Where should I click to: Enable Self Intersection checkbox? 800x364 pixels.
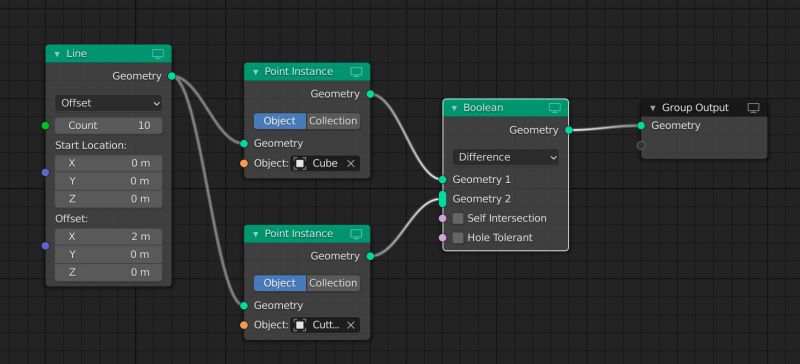pyautogui.click(x=458, y=219)
